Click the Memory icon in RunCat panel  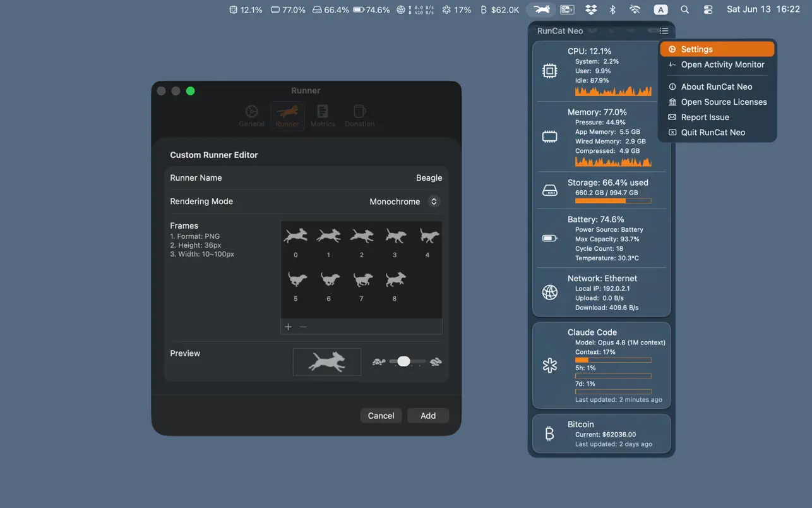[550, 137]
